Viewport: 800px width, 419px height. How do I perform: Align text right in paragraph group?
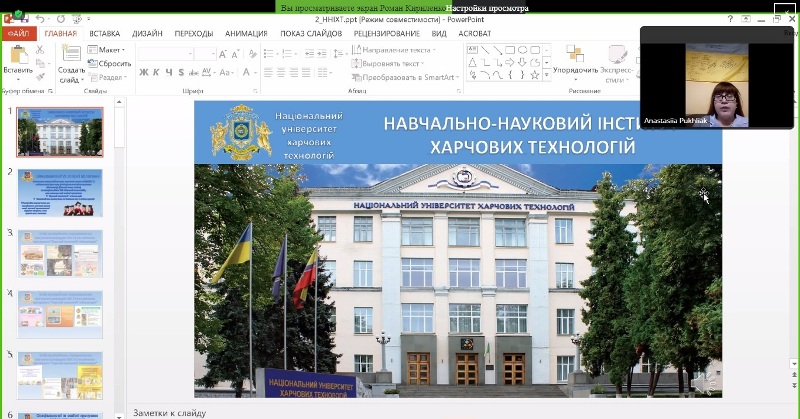293,73
